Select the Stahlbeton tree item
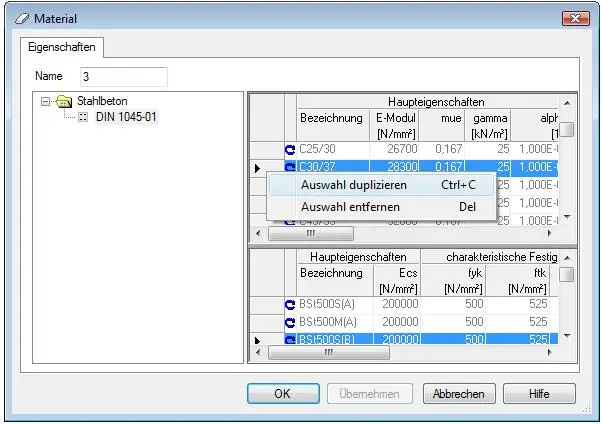602x424 pixels. (x=102, y=101)
